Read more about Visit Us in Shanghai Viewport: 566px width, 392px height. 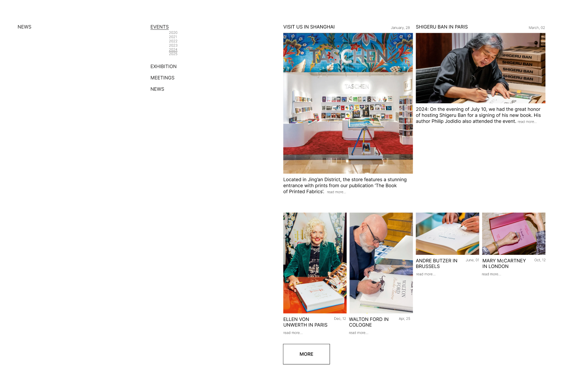[336, 192]
